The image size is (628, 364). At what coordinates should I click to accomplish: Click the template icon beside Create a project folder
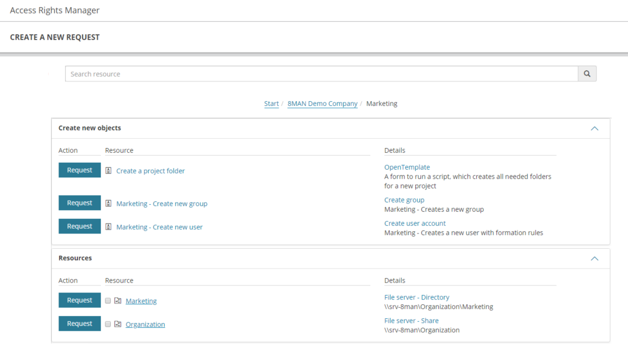pyautogui.click(x=108, y=171)
